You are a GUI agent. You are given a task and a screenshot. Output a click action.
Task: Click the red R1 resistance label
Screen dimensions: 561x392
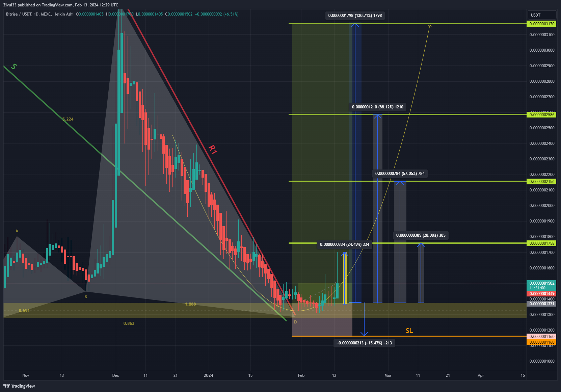(213, 149)
